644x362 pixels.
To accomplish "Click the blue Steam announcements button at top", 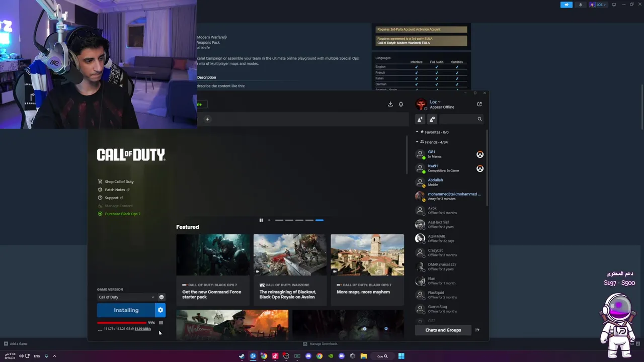I will [567, 5].
